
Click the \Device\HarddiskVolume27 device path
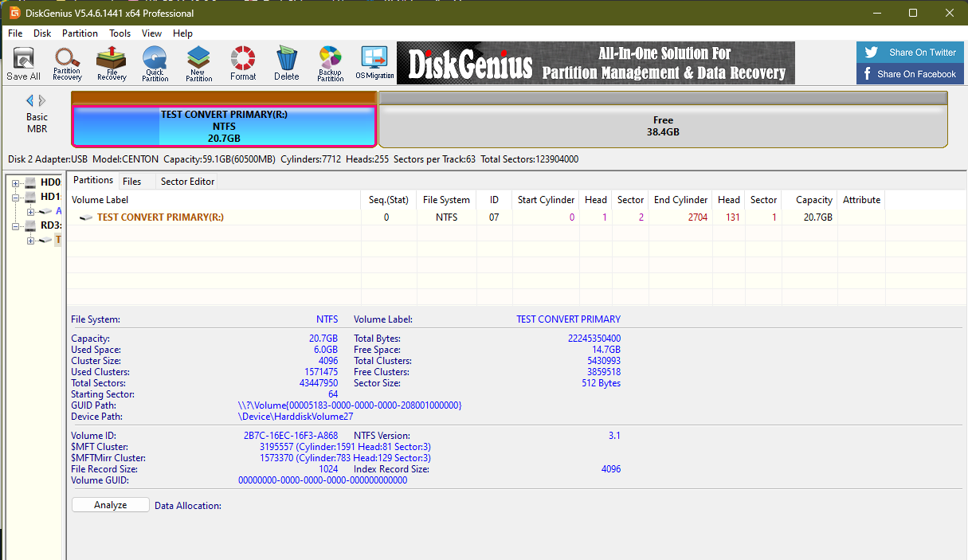(x=296, y=417)
